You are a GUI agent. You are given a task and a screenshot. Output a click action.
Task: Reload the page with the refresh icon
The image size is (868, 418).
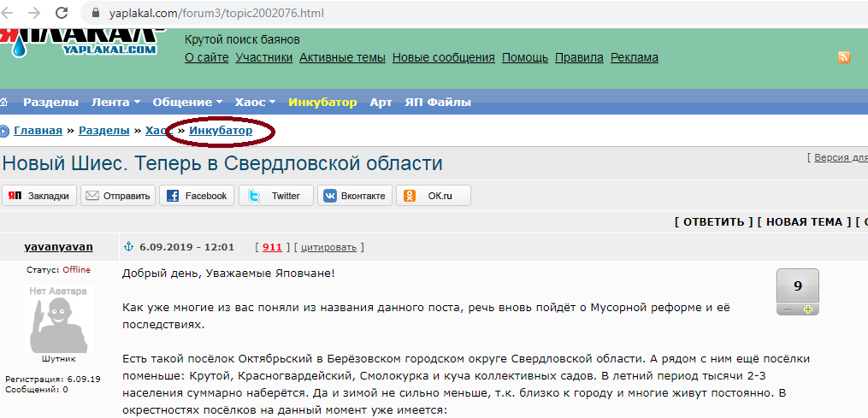(62, 12)
